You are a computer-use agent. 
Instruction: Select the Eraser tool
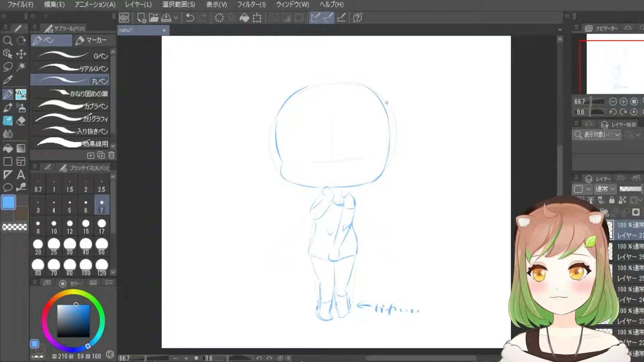(x=21, y=121)
